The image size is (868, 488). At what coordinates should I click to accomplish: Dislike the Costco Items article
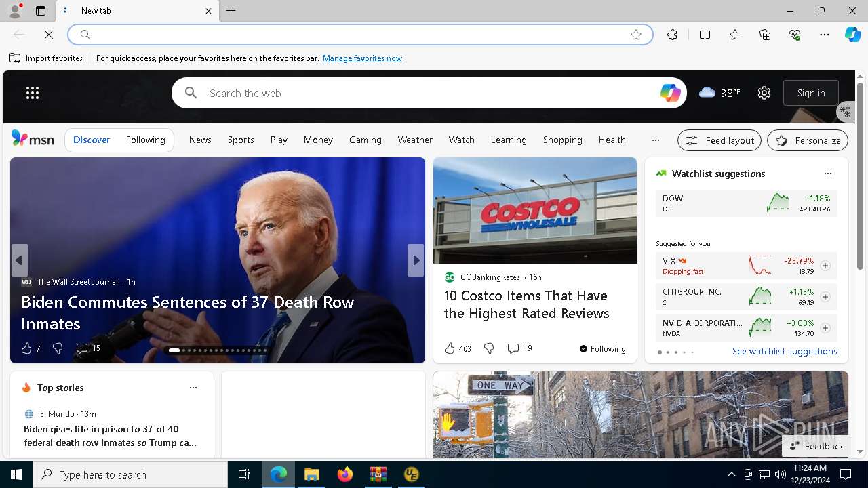coord(489,348)
